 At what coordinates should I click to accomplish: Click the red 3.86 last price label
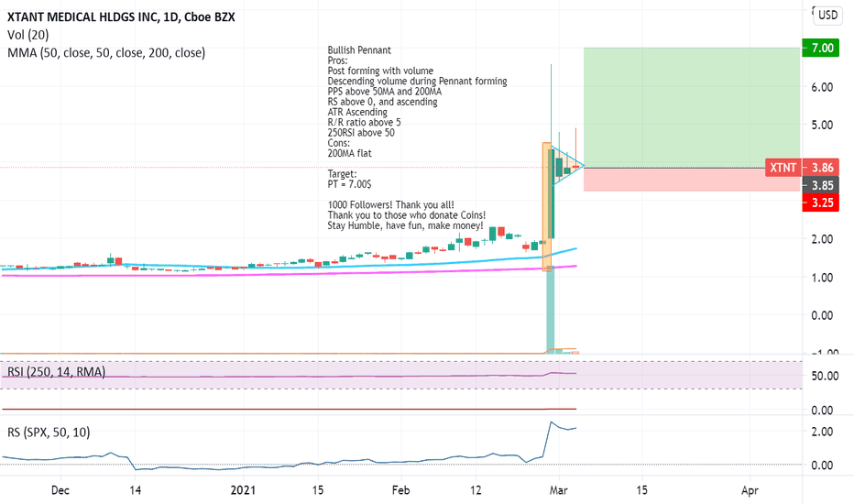[821, 168]
